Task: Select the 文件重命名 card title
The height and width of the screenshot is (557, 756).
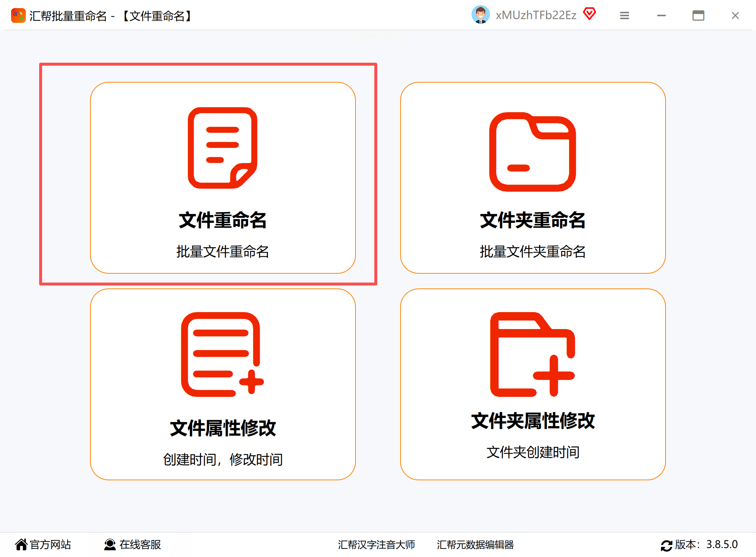Action: [x=223, y=220]
